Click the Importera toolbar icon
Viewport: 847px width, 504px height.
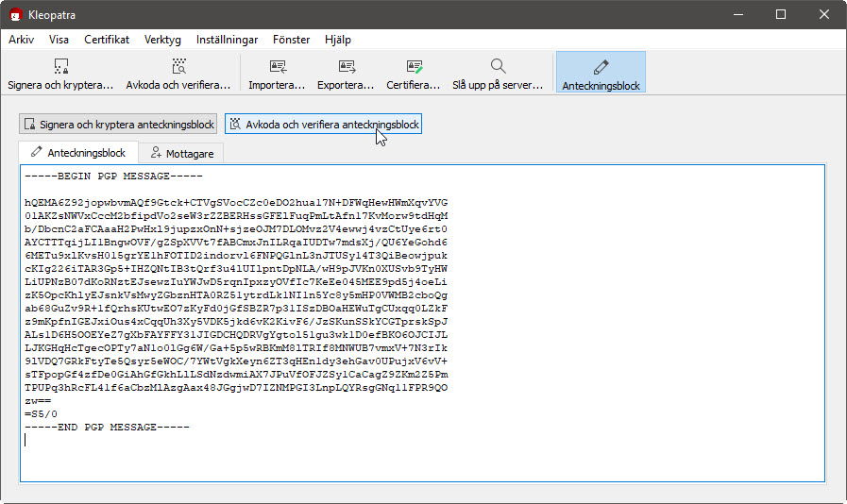click(277, 66)
